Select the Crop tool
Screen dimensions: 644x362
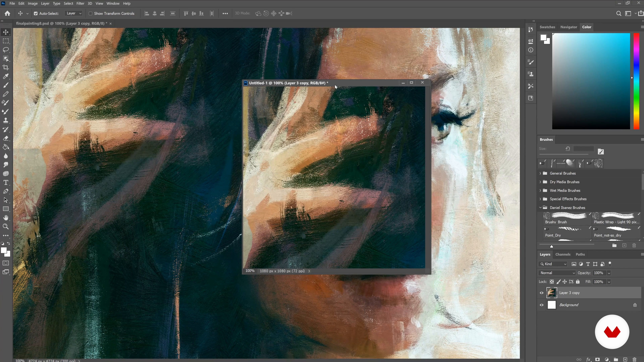tap(6, 67)
